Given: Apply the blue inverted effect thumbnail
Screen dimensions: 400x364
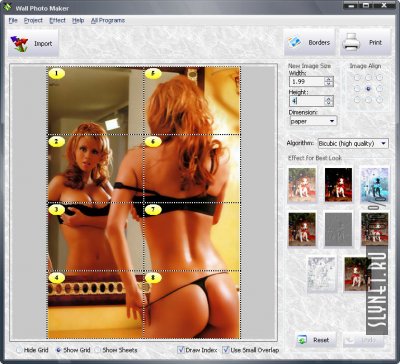Looking at the screenshot, I should point(374,185).
